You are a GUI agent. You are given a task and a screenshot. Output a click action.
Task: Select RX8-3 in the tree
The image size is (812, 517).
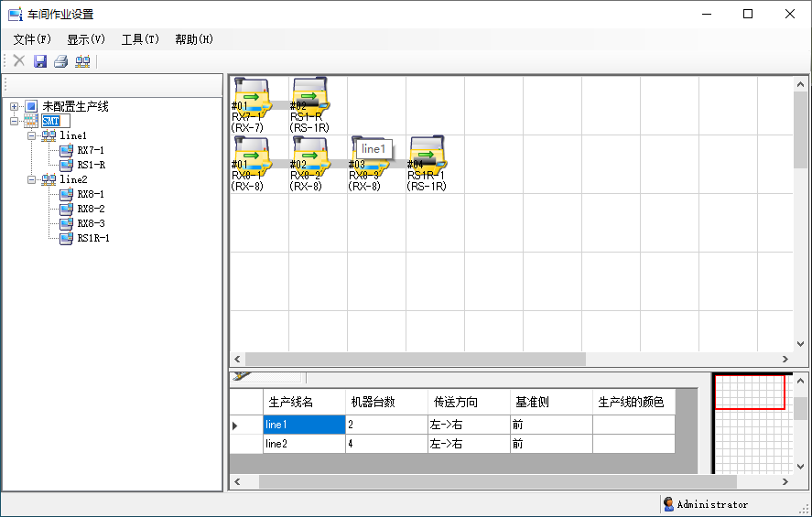tap(91, 223)
